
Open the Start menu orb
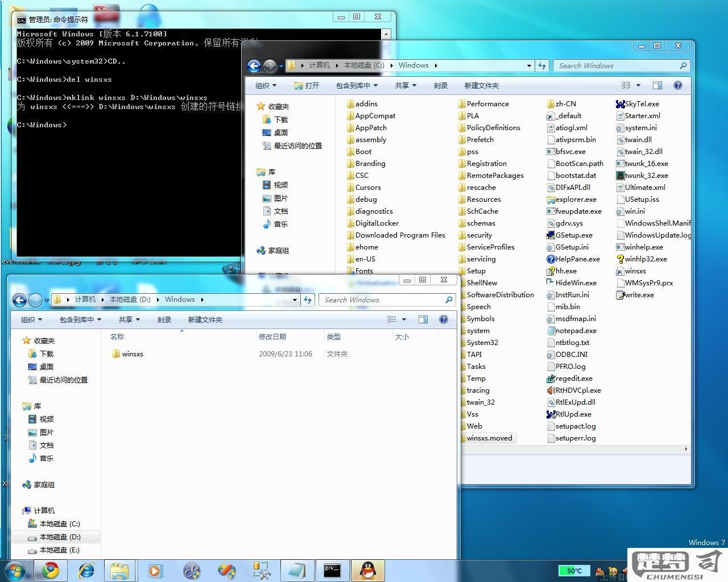coord(15,571)
